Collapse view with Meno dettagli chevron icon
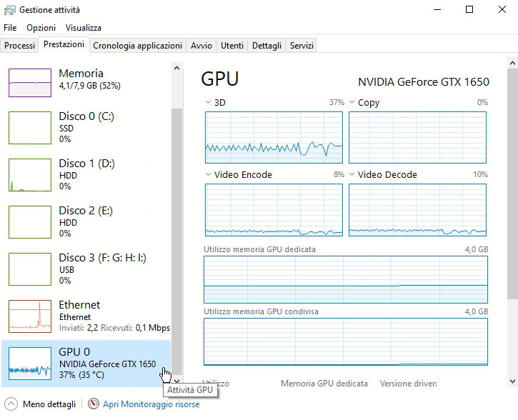The image size is (518, 420). coord(11,404)
